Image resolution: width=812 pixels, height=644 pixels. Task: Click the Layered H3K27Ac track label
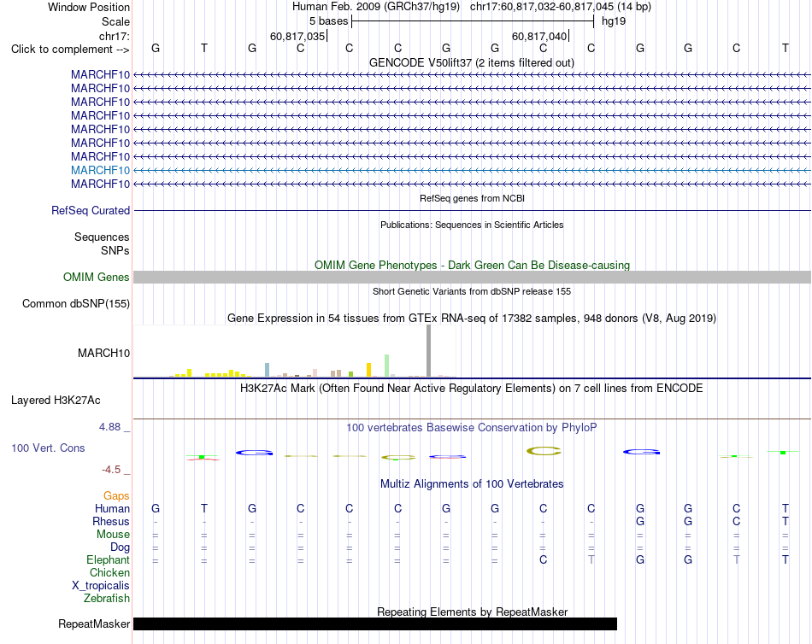pos(56,401)
